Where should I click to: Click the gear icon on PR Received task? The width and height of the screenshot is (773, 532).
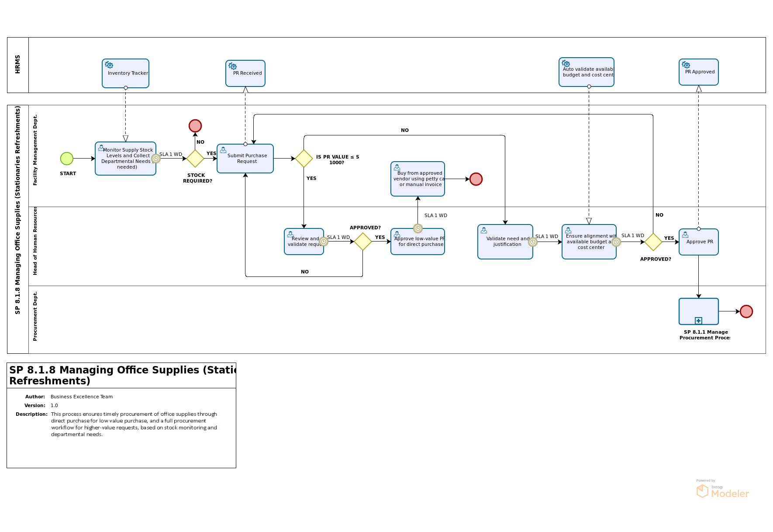233,66
